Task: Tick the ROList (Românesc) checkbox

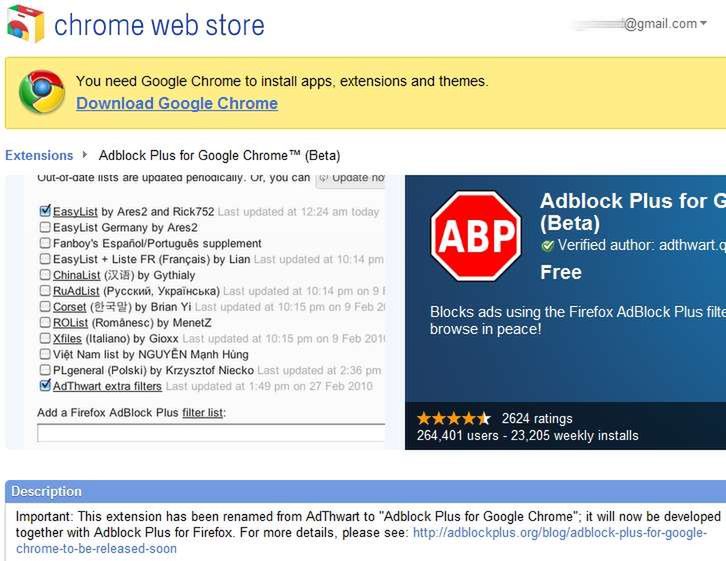Action: click(x=45, y=322)
